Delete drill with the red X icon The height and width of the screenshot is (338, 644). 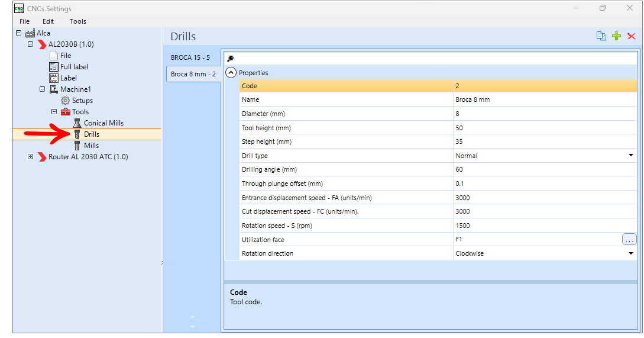tap(631, 36)
